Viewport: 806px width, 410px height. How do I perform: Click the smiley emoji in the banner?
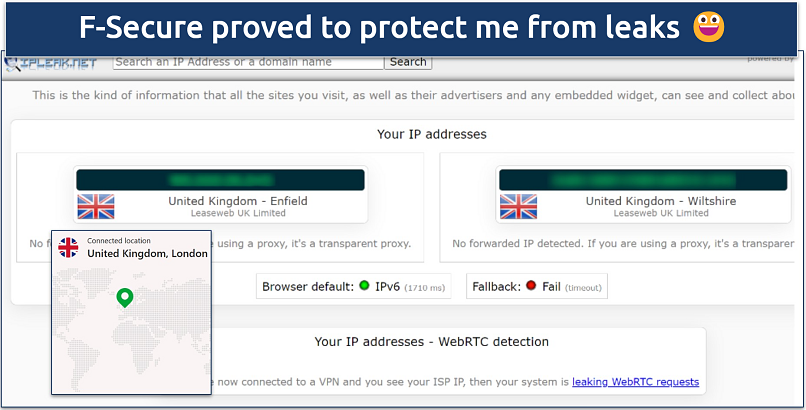708,28
